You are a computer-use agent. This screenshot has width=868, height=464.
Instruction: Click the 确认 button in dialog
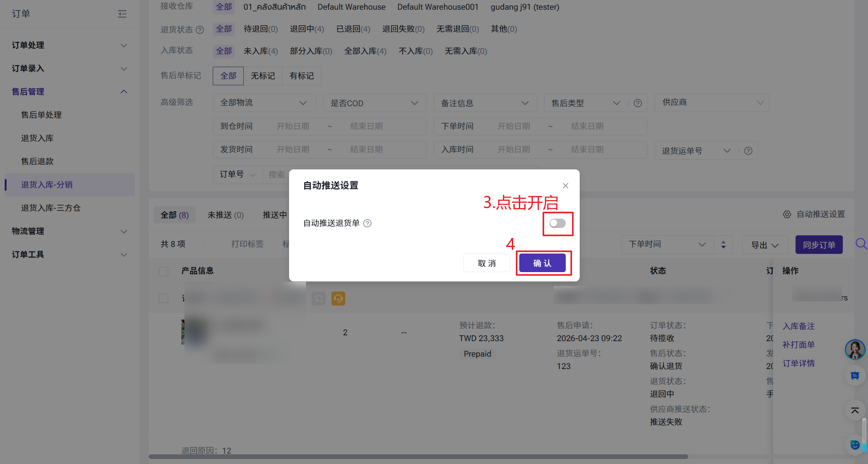click(542, 263)
